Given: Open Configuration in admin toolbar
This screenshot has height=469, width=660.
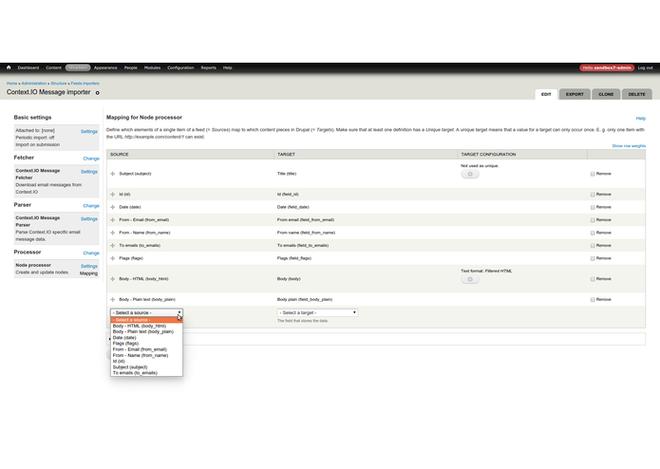Looking at the screenshot, I should point(181,68).
